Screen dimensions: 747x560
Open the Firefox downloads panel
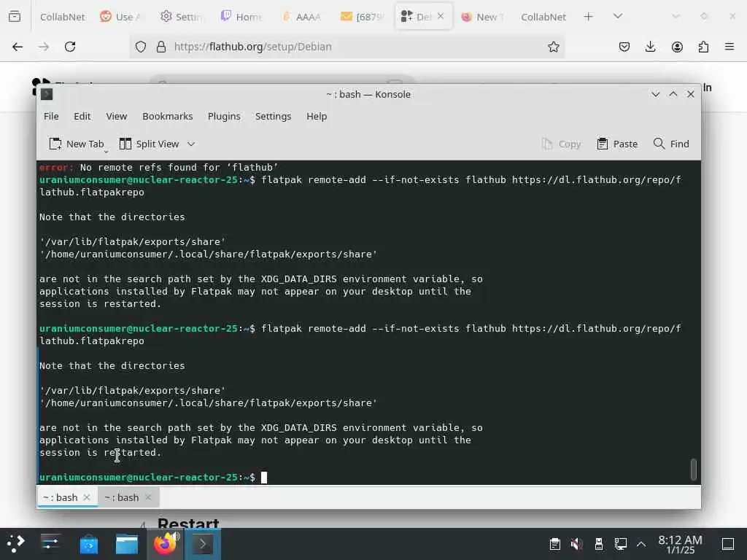pos(650,47)
